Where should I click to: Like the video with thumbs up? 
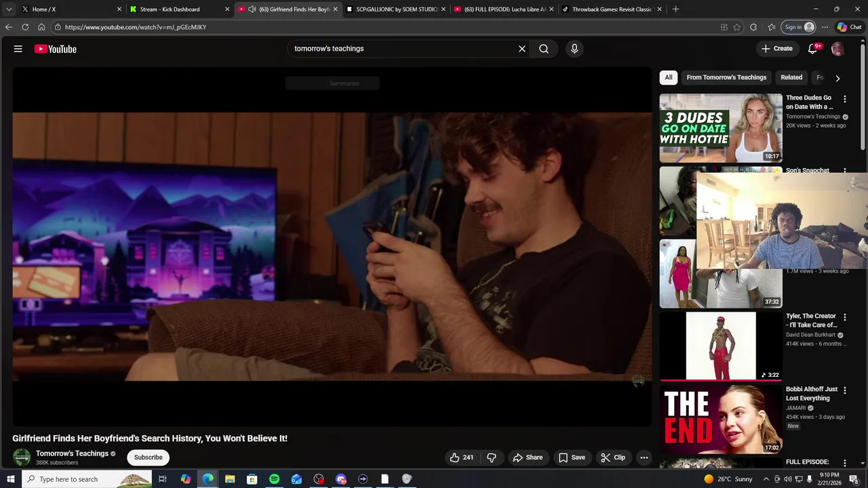click(x=461, y=457)
